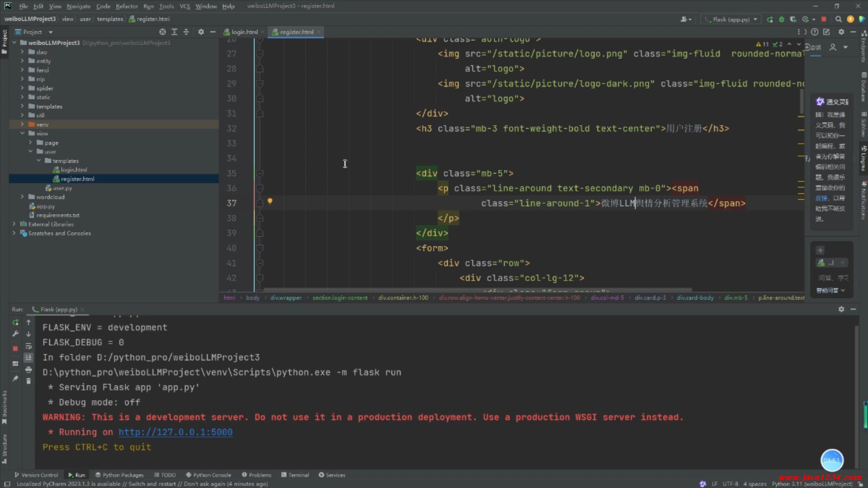Click the yellow intention lightbulb on line 37
Screen dimensions: 868x488
[x=270, y=202]
